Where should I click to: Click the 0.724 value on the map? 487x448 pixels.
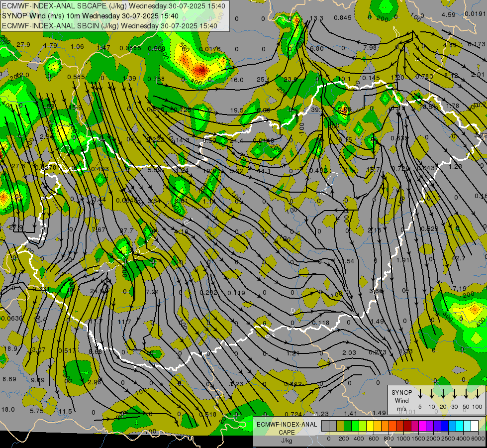tap(293, 414)
